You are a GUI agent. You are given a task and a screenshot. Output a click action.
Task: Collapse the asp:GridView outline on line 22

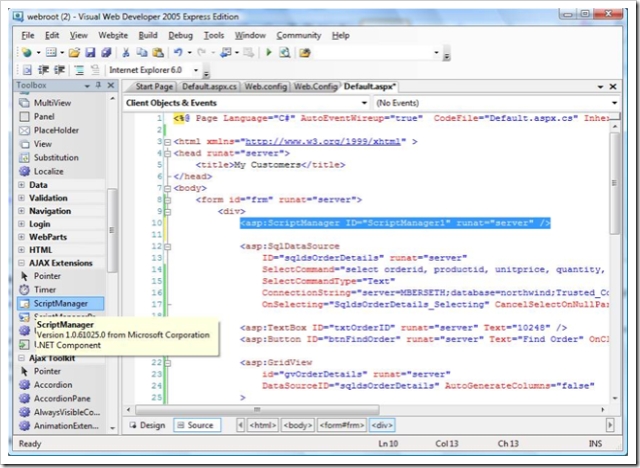pyautogui.click(x=167, y=363)
